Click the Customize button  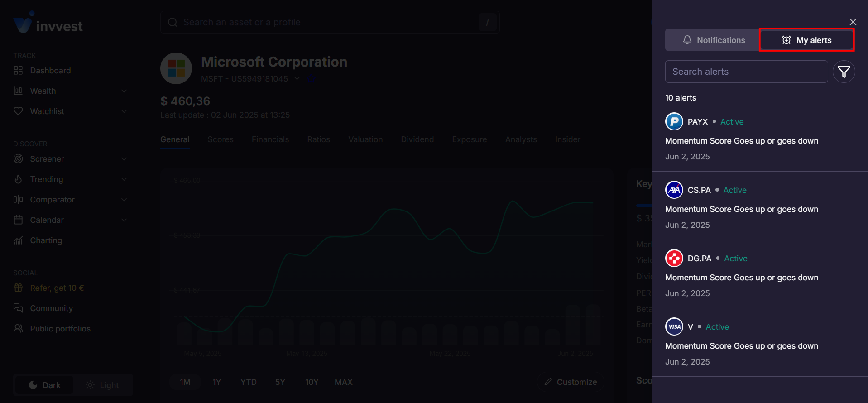(571, 382)
